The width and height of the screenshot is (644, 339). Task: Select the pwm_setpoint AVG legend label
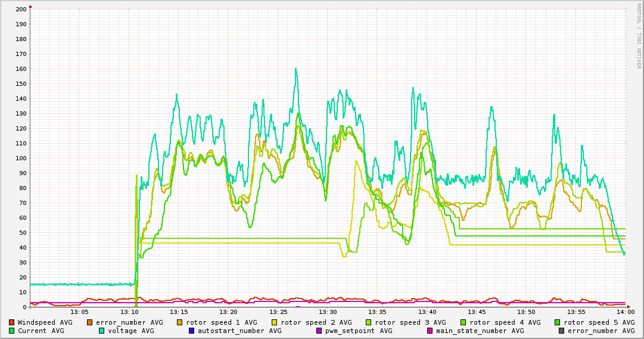pos(359,331)
